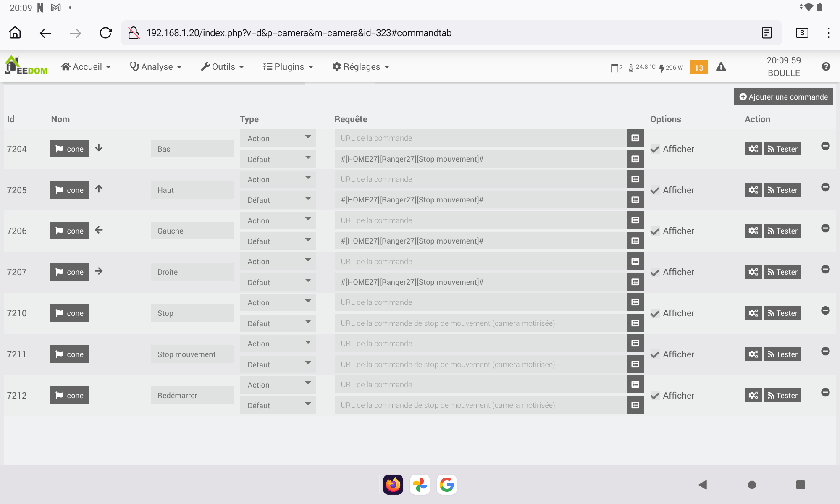Viewport: 840px width, 504px height.
Task: Open the gear settings for Stop mouvement command
Action: point(753,354)
